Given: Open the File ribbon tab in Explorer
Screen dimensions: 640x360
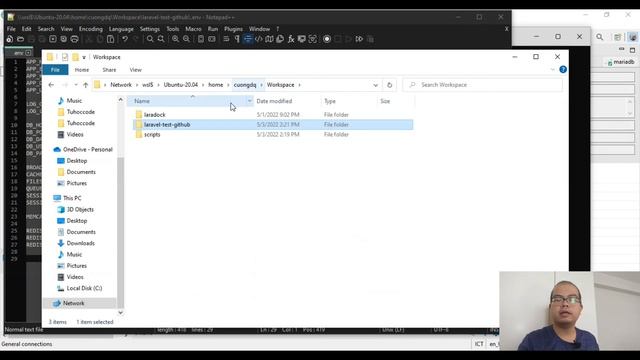Looking at the screenshot, I should click(x=55, y=70).
